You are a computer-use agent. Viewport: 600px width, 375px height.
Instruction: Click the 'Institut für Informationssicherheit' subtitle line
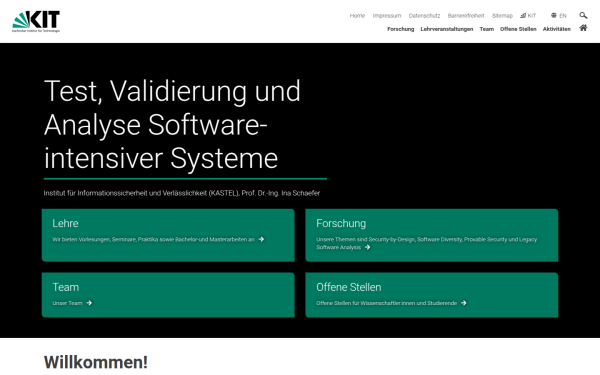click(x=182, y=193)
